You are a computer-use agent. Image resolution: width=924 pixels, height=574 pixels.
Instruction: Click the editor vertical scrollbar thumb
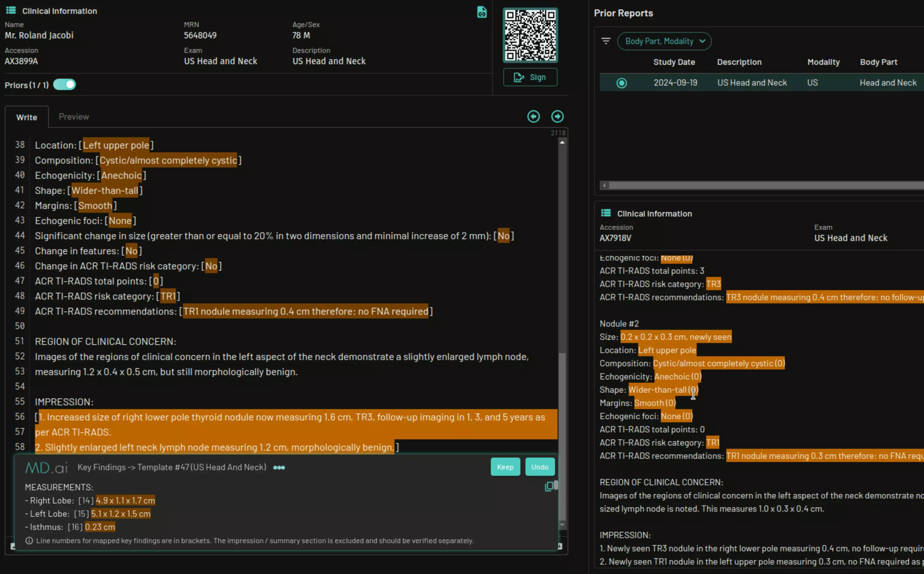tap(562, 436)
